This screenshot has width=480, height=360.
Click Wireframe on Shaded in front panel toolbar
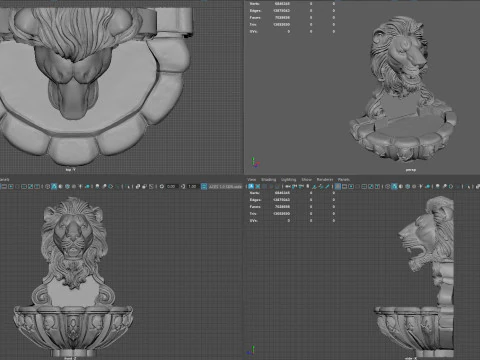point(67,186)
